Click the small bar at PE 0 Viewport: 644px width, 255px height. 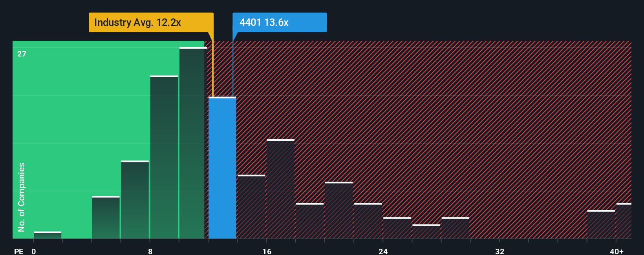click(x=48, y=235)
